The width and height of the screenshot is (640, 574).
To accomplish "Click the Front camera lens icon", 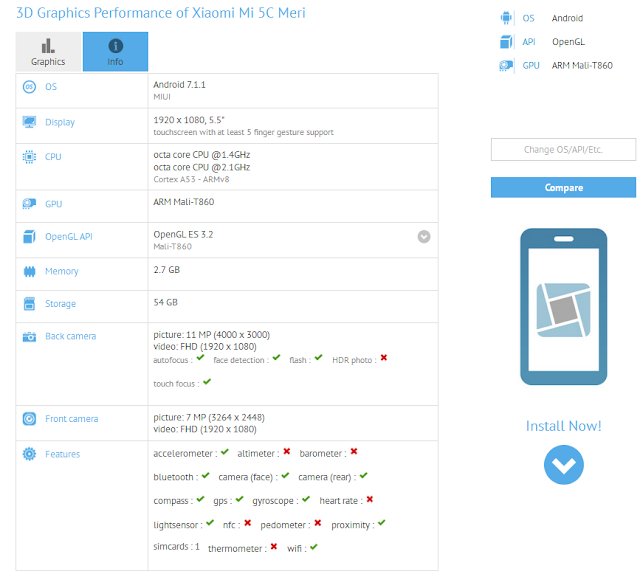I will coord(29,418).
